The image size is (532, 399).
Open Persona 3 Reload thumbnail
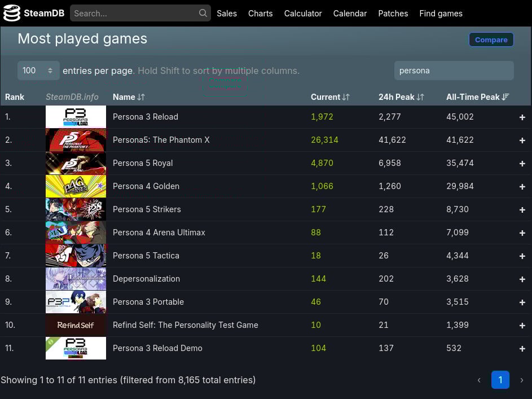pos(76,117)
